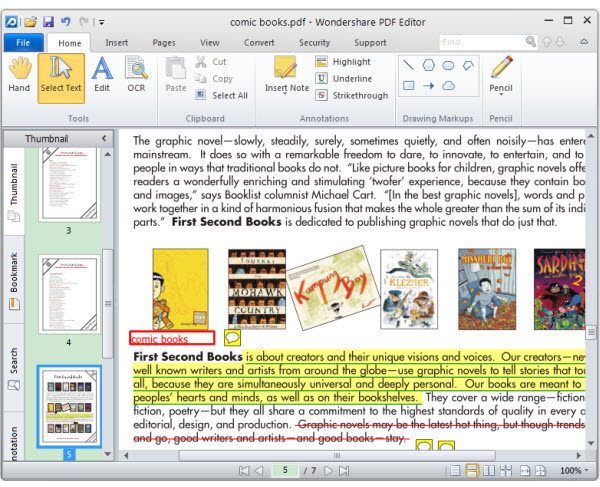Screen dimensions: 600x487
Task: Click the document horizontal scrollbar thumb
Action: coord(337,455)
